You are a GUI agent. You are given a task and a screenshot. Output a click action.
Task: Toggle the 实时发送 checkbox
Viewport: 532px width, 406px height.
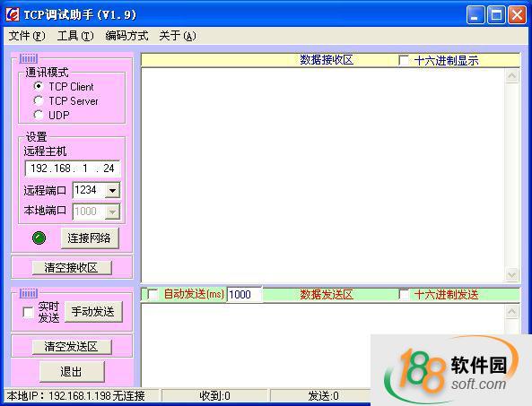pyautogui.click(x=28, y=312)
